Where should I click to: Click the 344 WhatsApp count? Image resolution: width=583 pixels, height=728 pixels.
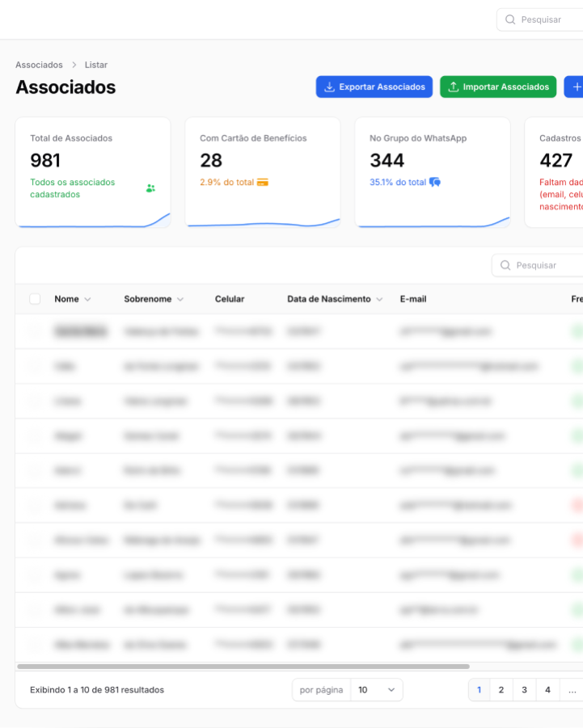387,161
